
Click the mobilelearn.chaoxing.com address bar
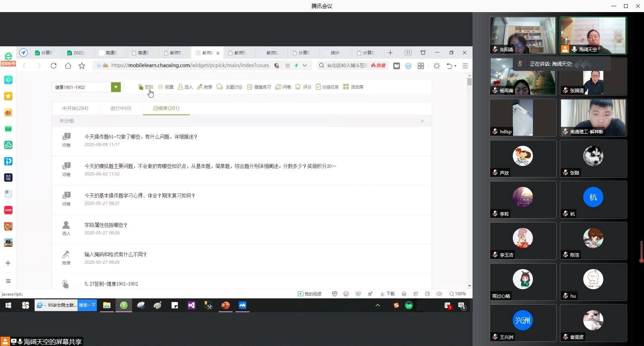click(x=190, y=65)
